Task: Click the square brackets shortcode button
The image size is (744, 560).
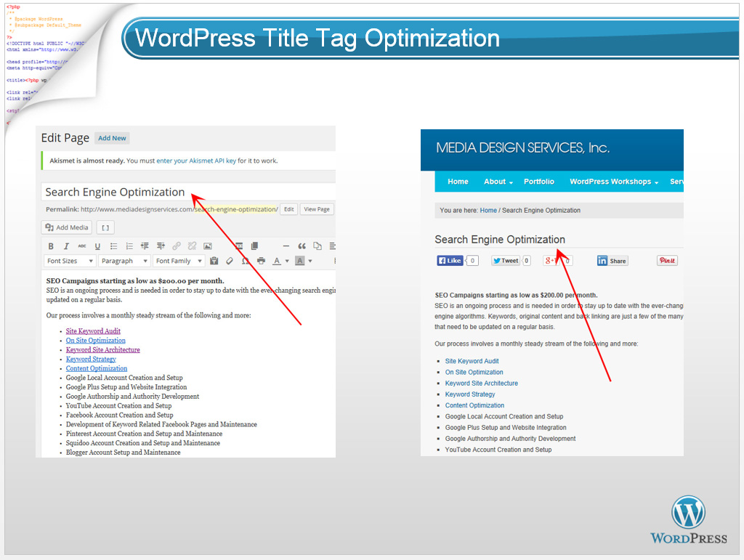Action: [x=105, y=227]
